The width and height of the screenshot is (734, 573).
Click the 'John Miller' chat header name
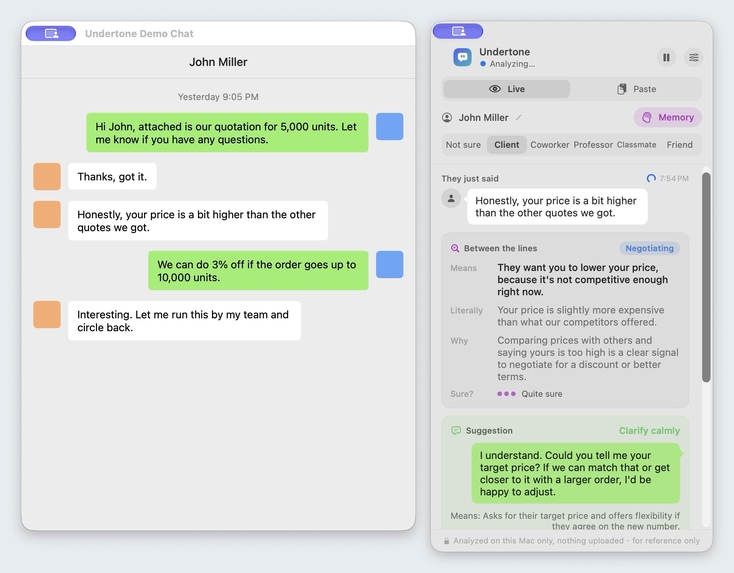pyautogui.click(x=218, y=62)
